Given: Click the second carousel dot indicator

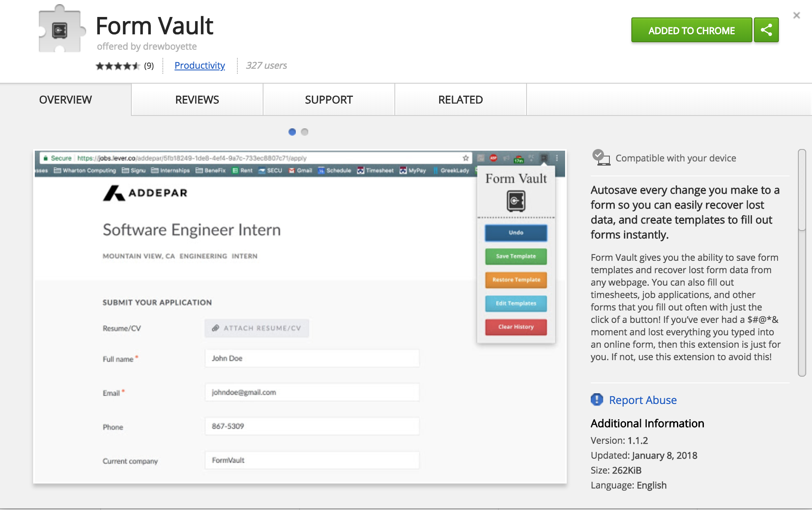Looking at the screenshot, I should (x=304, y=132).
